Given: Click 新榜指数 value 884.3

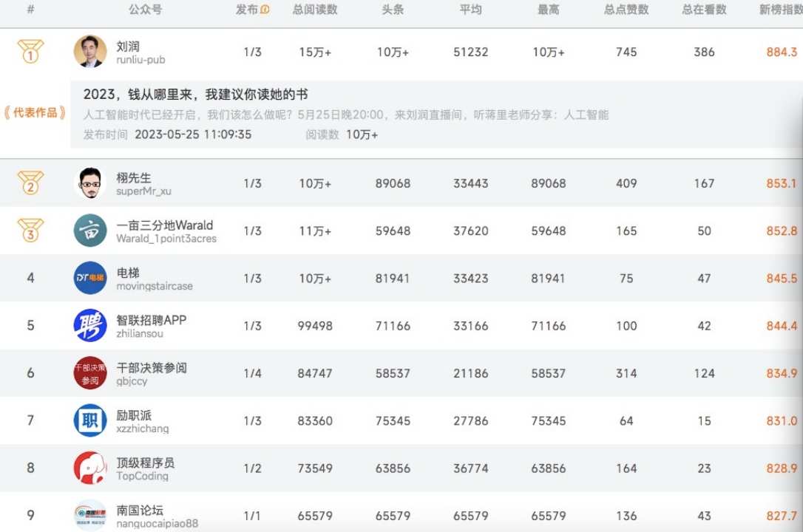Looking at the screenshot, I should point(782,52).
